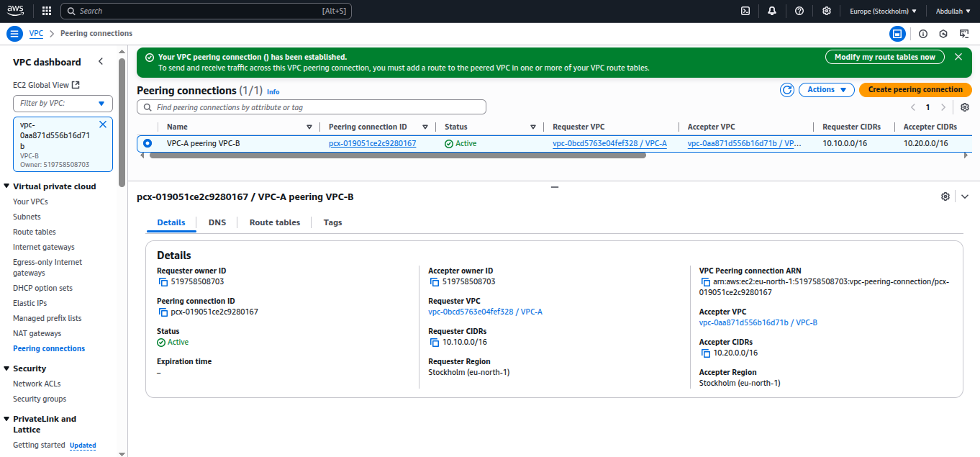Copy the Accepter owner ID
Viewport: 980px width, 457px height.
point(434,282)
